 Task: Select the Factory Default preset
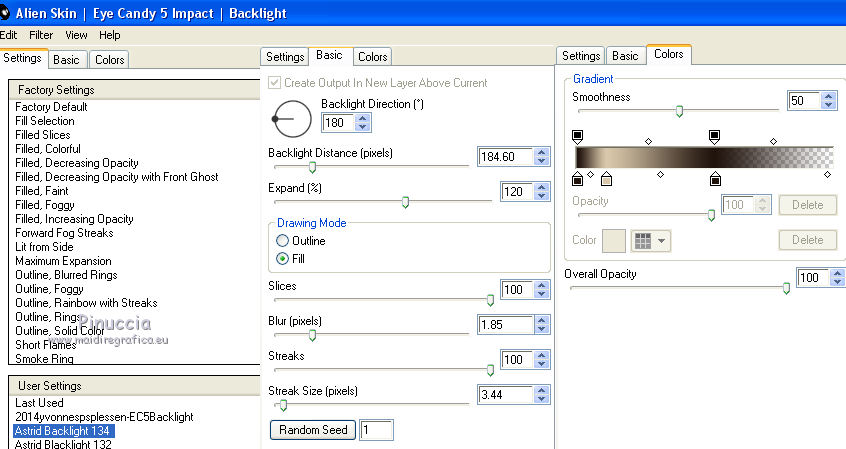pyautogui.click(x=51, y=107)
